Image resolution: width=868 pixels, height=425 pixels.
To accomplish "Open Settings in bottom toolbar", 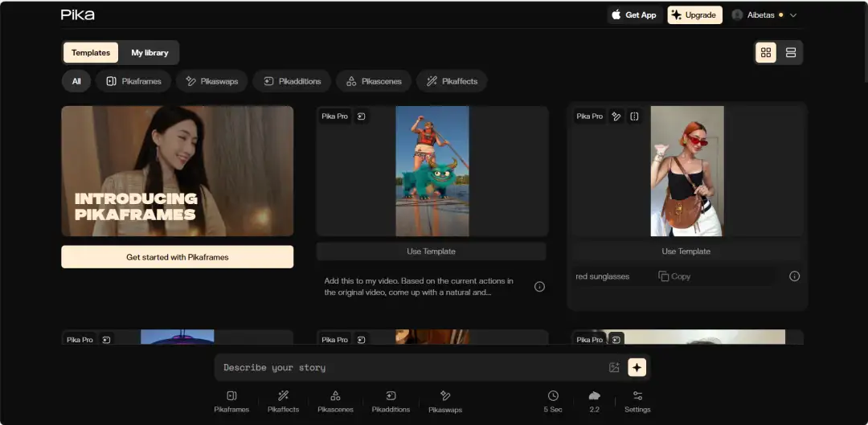I will [x=637, y=402].
